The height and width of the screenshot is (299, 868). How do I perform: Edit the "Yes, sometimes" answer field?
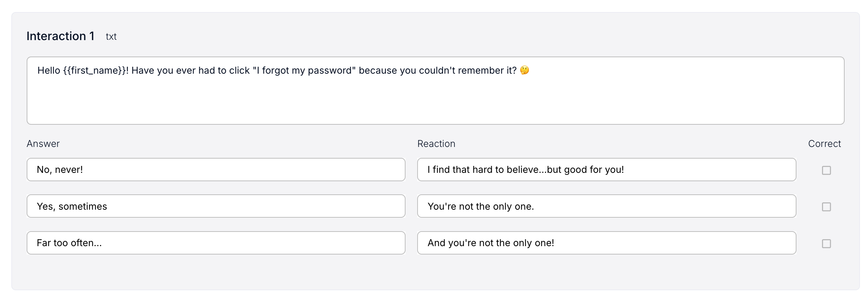[216, 206]
